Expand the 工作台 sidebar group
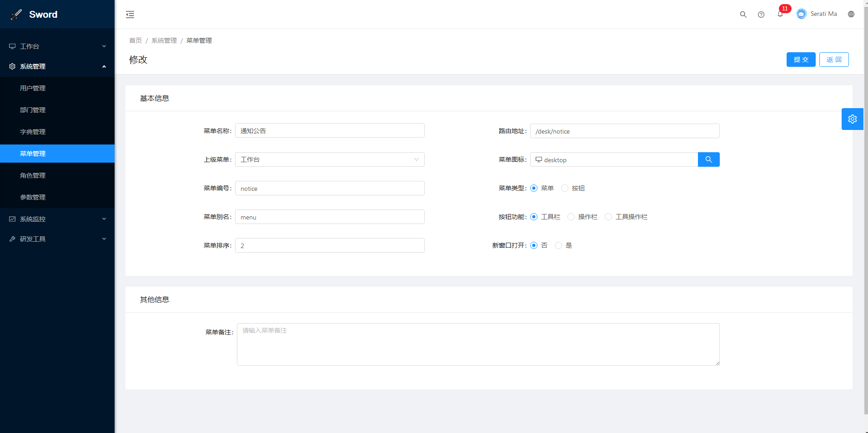This screenshot has height=433, width=868. tap(57, 46)
